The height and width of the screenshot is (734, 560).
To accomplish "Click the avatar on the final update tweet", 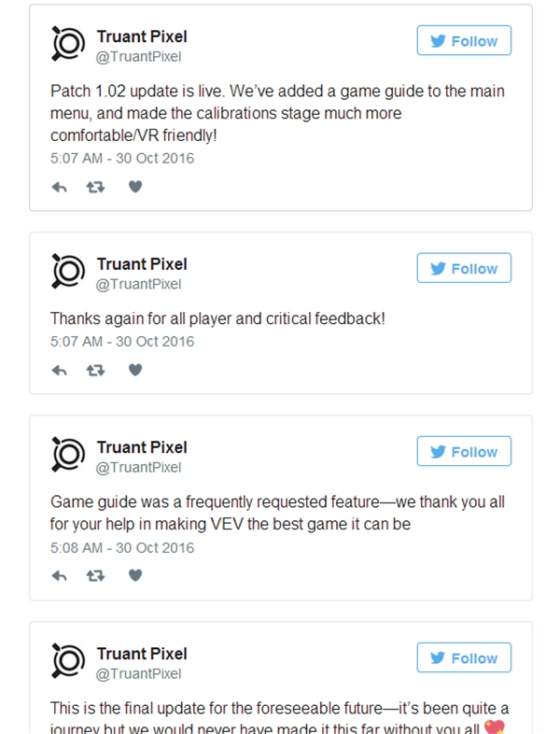I will pos(68,661).
